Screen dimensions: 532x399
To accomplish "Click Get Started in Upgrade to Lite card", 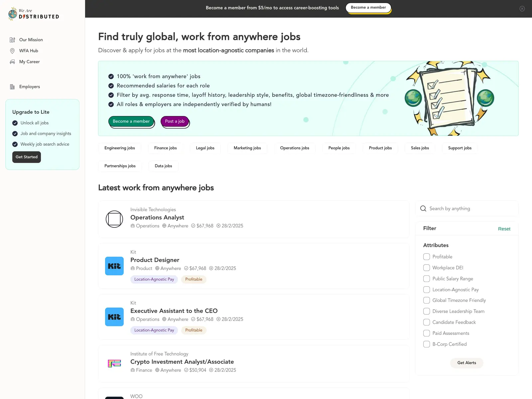I will point(27,157).
